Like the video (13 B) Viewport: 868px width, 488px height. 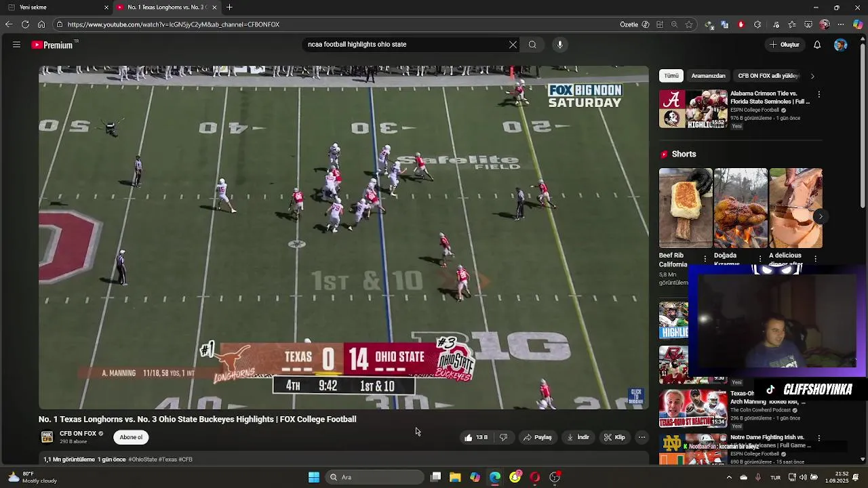point(476,437)
